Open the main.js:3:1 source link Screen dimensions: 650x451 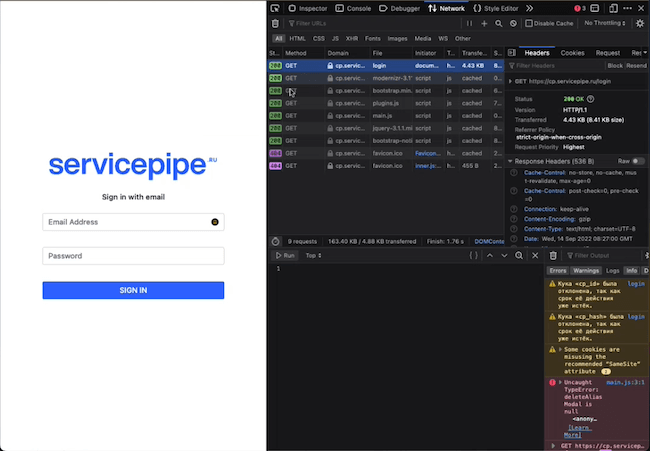click(625, 382)
